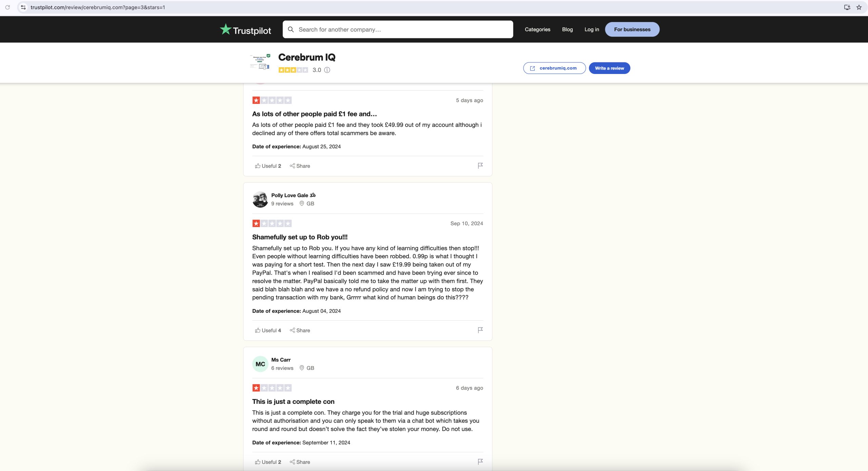868x471 pixels.
Task: Go to the Blog page
Action: tap(567, 30)
